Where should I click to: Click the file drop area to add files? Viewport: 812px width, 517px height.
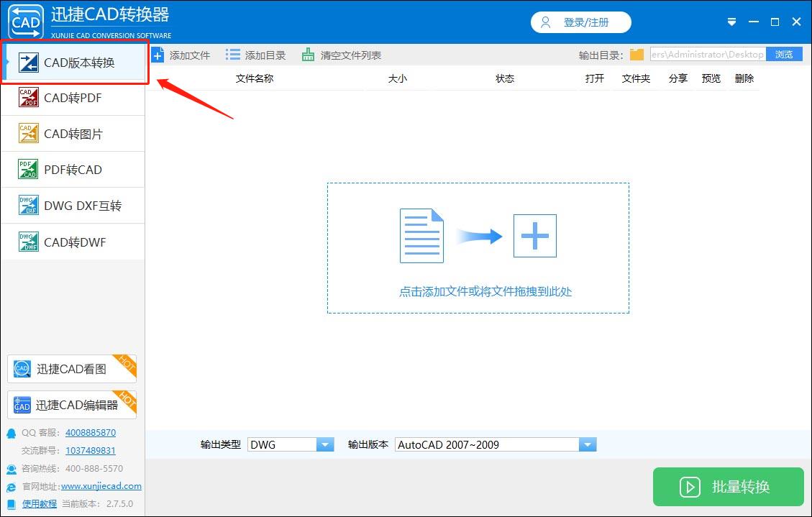(x=478, y=248)
